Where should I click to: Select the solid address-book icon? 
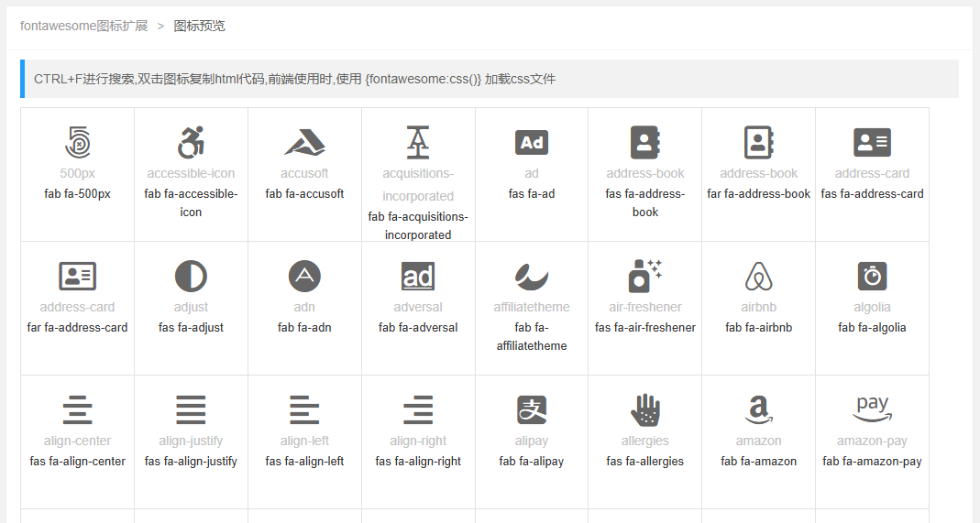coord(645,143)
